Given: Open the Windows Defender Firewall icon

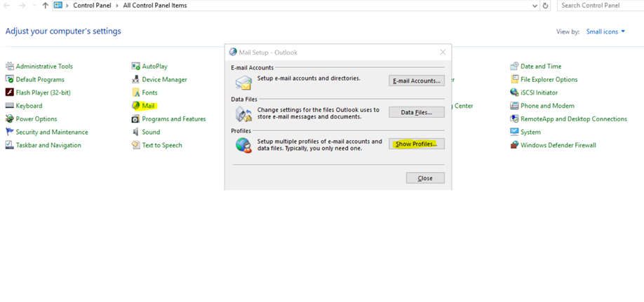Looking at the screenshot, I should [x=514, y=145].
